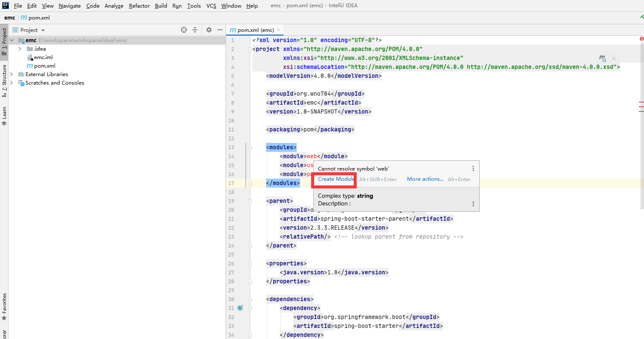This screenshot has height=339, width=644.
Task: Open the tooltip's top three-dot options menu
Action: point(473,168)
